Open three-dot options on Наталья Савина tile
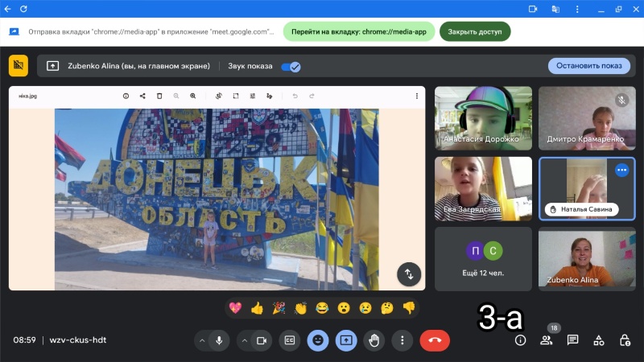644x362 pixels. coord(621,170)
